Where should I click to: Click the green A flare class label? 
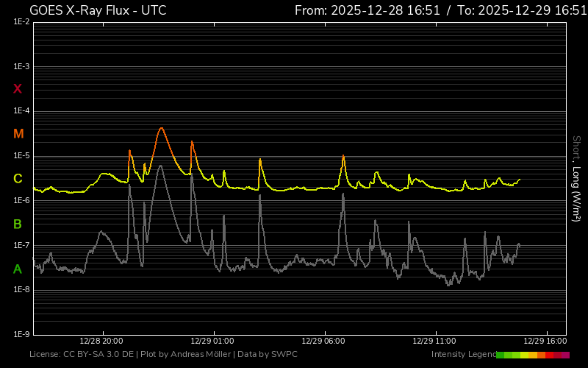pyautogui.click(x=18, y=269)
